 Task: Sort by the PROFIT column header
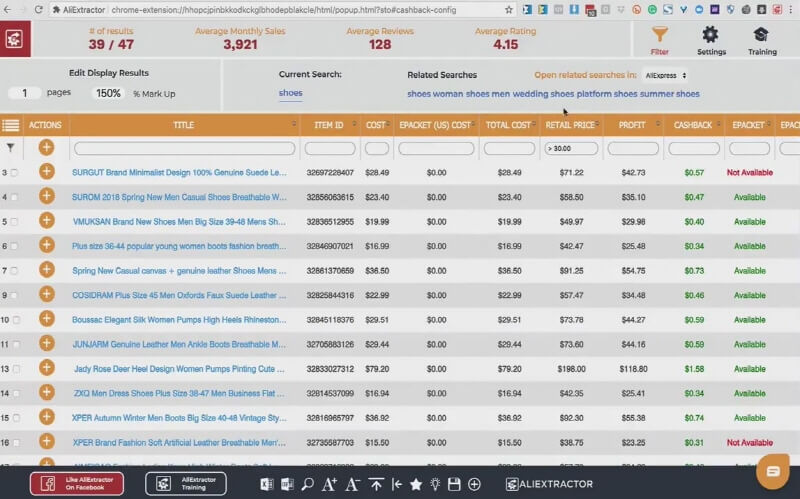point(632,125)
